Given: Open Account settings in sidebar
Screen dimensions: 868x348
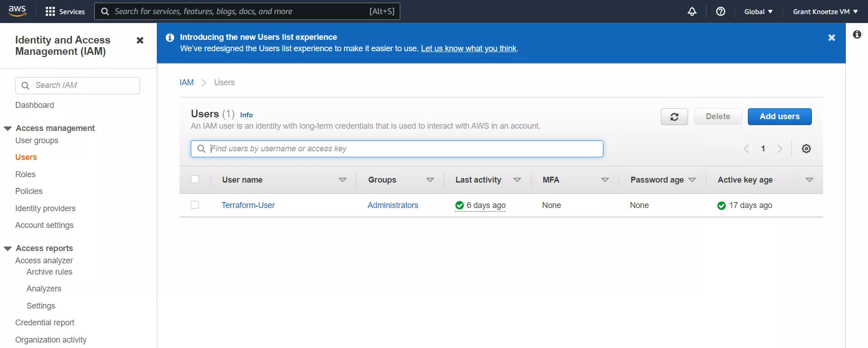Looking at the screenshot, I should pyautogui.click(x=44, y=225).
